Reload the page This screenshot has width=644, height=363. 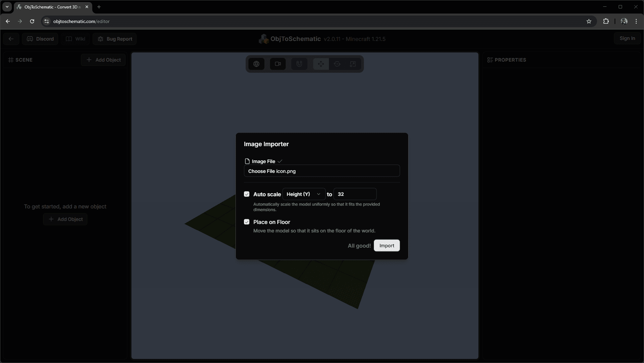(32, 21)
